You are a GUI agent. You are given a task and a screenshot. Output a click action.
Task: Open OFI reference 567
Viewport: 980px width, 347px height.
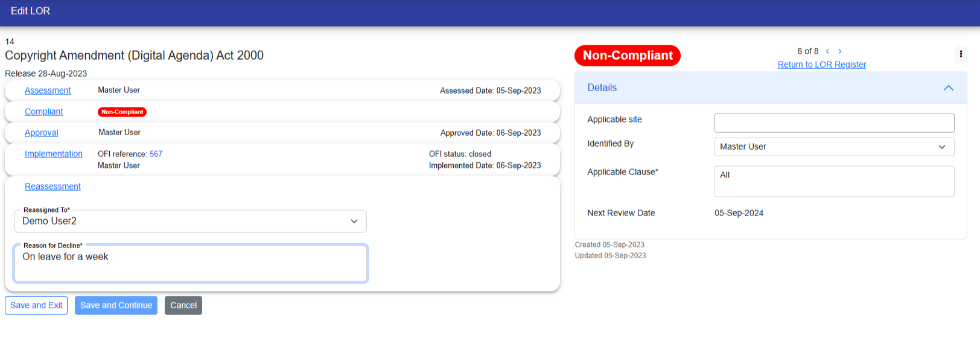pos(156,154)
